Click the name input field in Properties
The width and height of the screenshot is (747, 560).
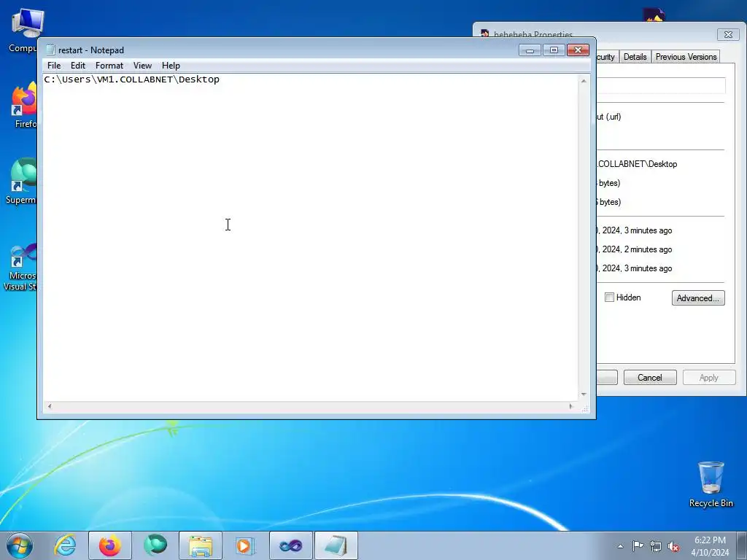pyautogui.click(x=661, y=86)
